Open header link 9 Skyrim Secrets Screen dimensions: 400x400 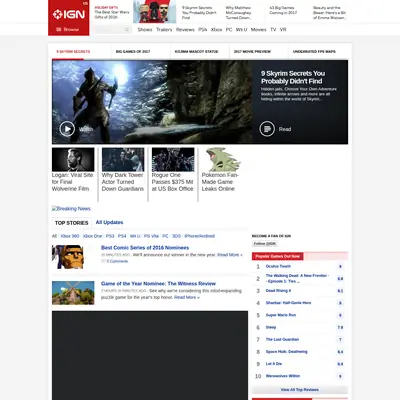point(199,12)
